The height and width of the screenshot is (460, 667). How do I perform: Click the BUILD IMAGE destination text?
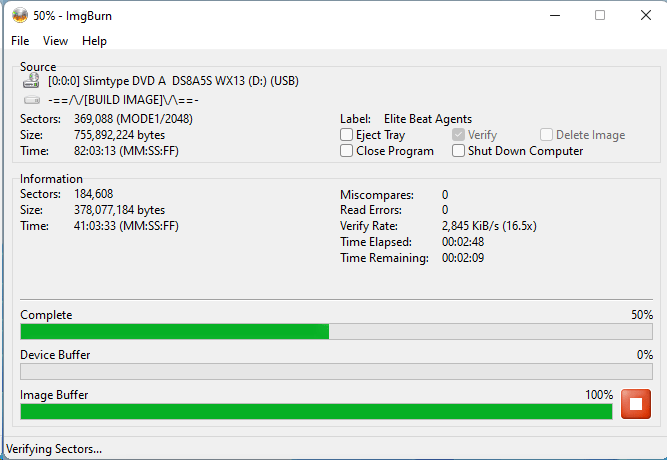(x=123, y=100)
